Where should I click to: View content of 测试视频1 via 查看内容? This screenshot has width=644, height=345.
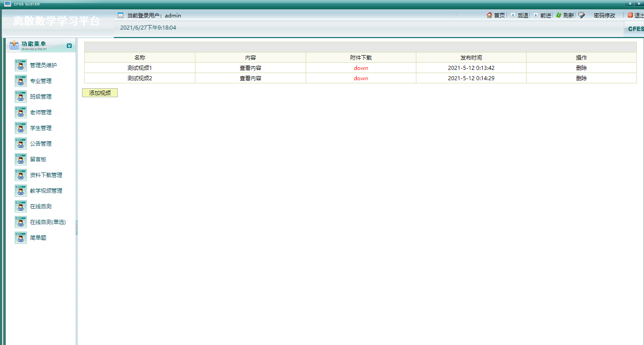click(x=251, y=68)
